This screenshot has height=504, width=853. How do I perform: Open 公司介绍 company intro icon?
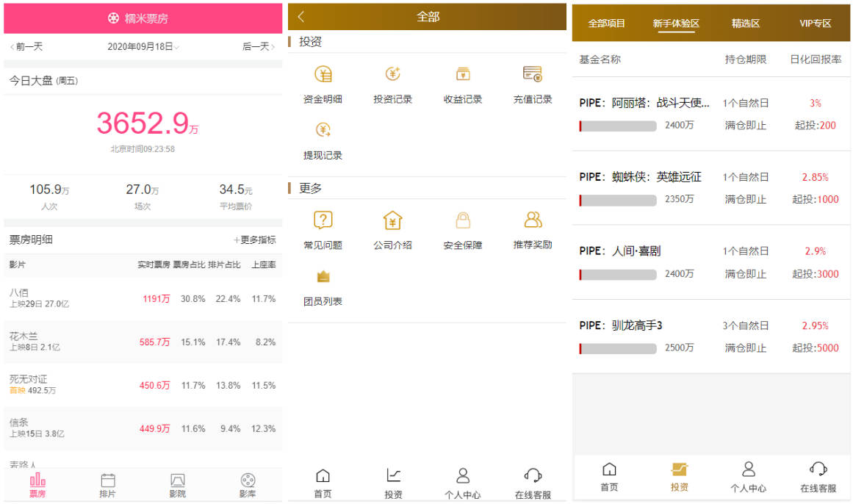pos(393,220)
